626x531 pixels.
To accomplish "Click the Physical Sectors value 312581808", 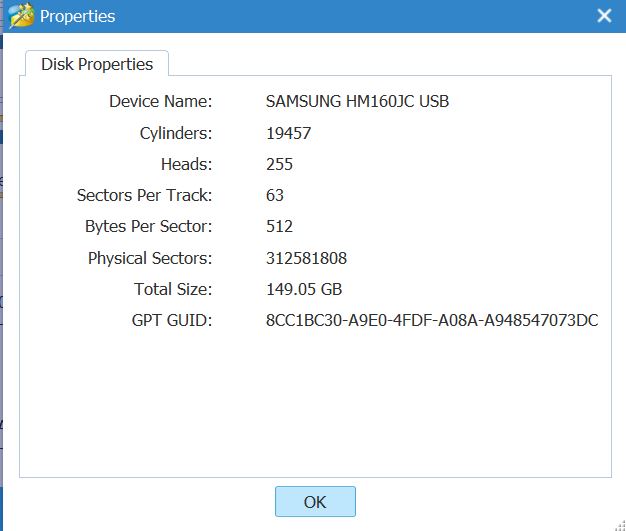I will pyautogui.click(x=306, y=258).
